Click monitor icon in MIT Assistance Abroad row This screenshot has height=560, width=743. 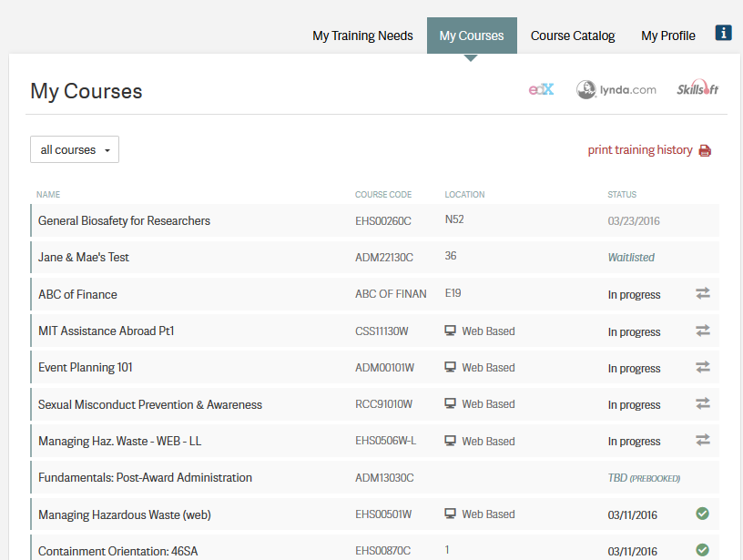pyautogui.click(x=450, y=331)
